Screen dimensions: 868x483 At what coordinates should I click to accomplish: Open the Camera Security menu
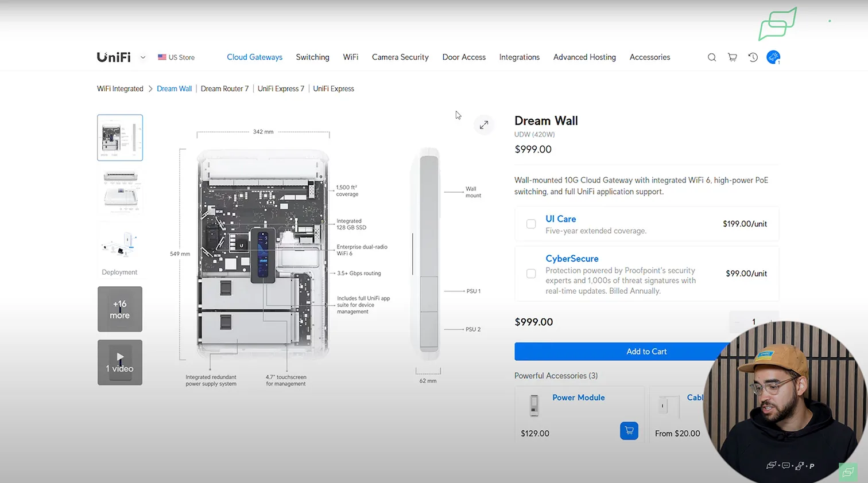point(400,57)
